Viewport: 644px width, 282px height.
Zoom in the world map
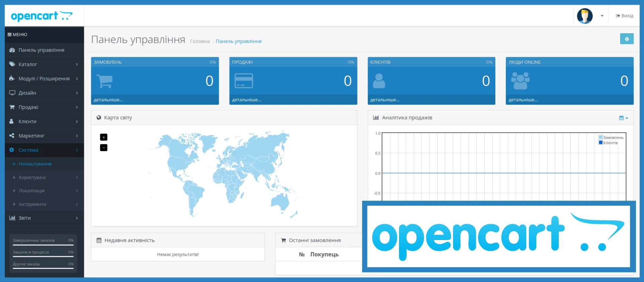[x=104, y=137]
